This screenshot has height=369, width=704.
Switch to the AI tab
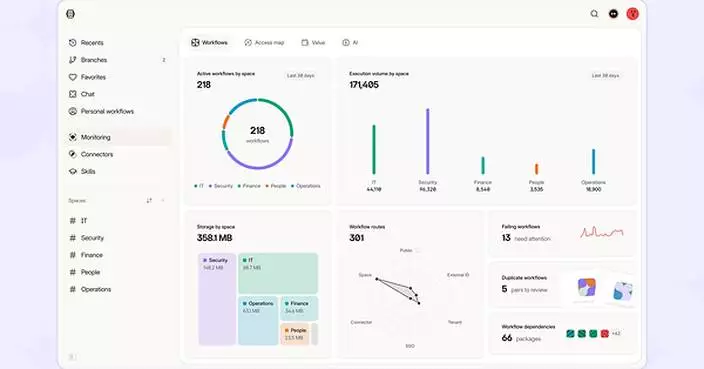[350, 43]
